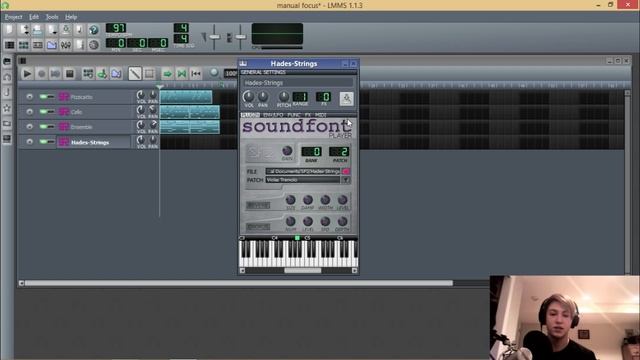Add a sample track in the Song Editor
Screen dimensions: 640x360
pos(102,73)
